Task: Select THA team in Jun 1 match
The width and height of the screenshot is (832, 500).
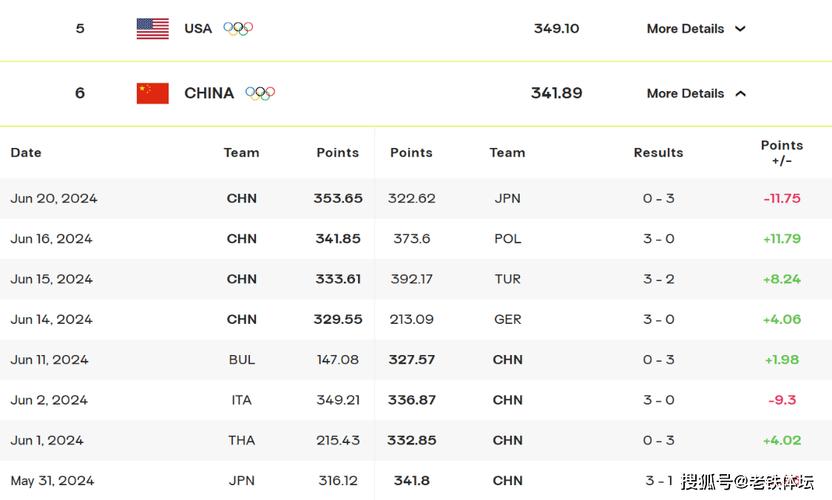Action: tap(241, 441)
